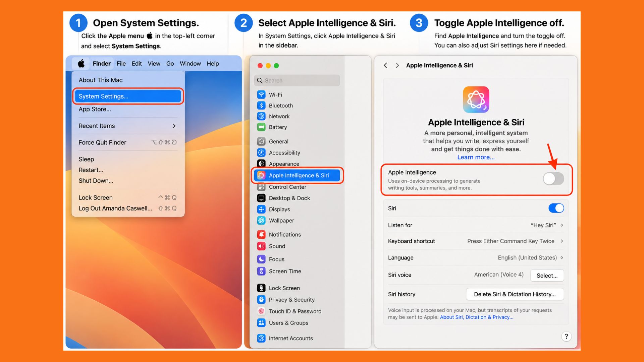Open About Siri, Dictation & Privacy link
The width and height of the screenshot is (644, 362).
477,317
